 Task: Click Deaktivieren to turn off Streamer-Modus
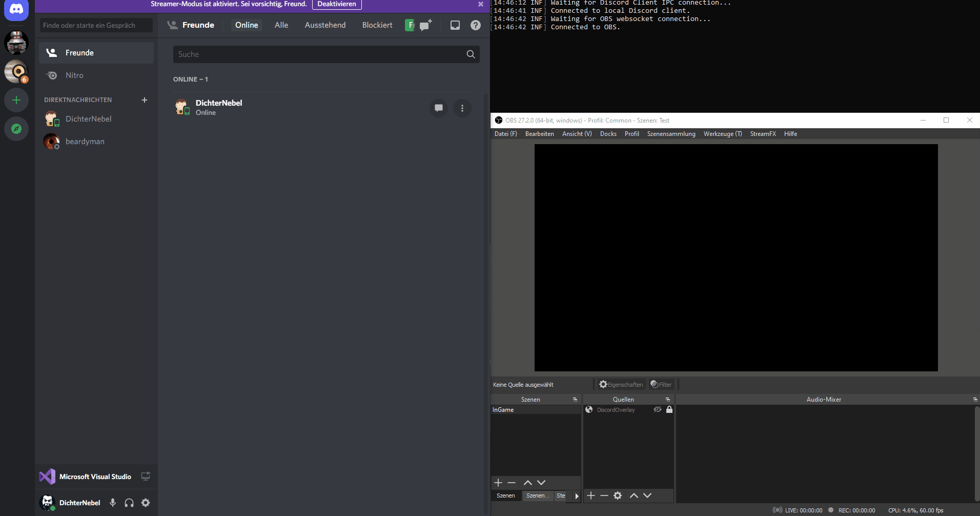337,4
